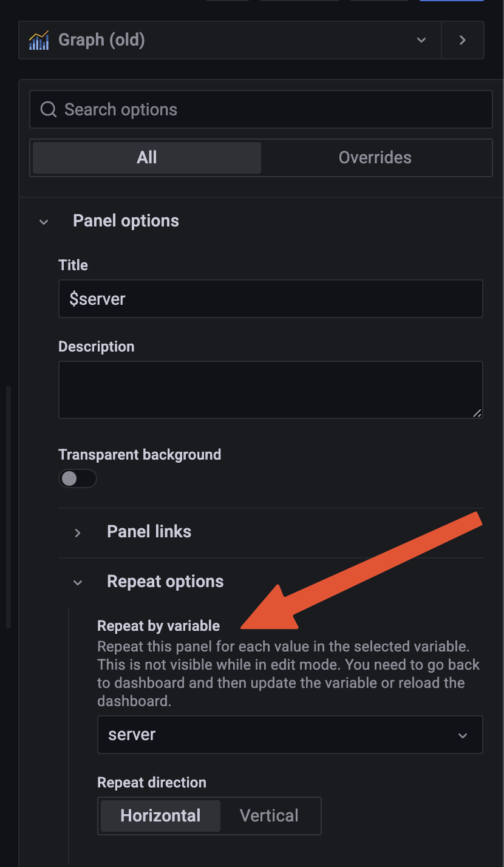
Task: Collapse the Repeat options section chevron
Action: (x=78, y=582)
